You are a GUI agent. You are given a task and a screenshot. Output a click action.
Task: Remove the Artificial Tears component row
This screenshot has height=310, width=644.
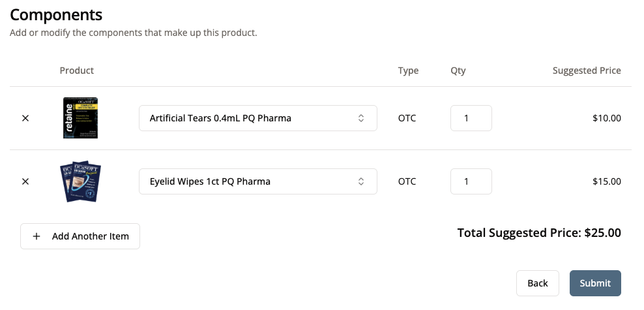coord(25,118)
